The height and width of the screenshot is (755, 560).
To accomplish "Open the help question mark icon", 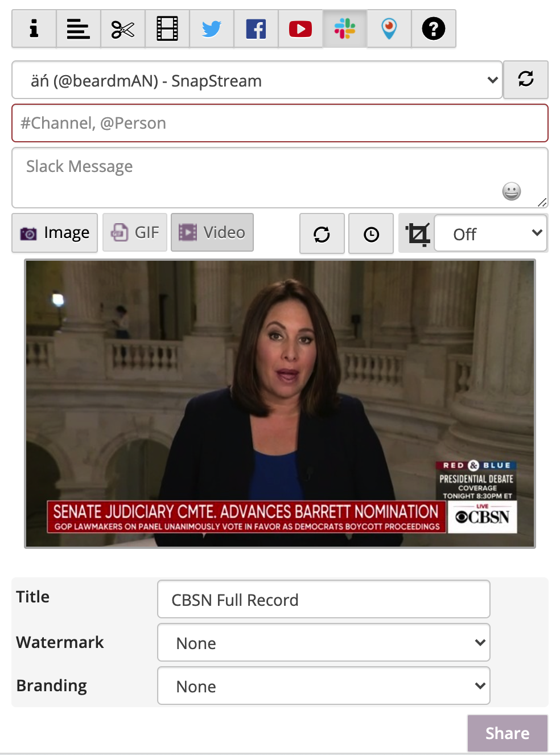I will point(434,28).
